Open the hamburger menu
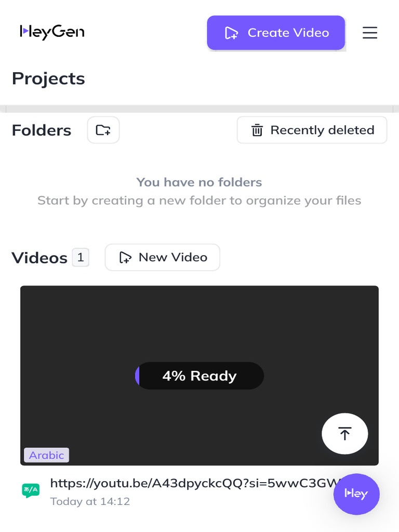This screenshot has height=532, width=399. point(369,33)
